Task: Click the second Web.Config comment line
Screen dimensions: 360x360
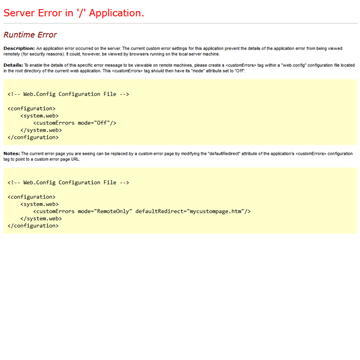Action: (x=68, y=183)
